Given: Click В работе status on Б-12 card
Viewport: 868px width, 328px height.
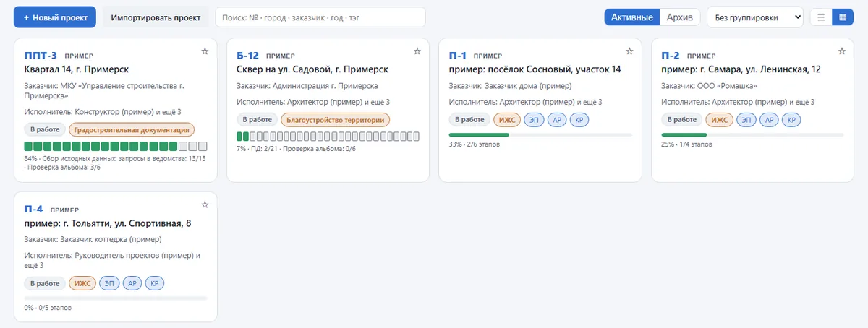Looking at the screenshot, I should (257, 120).
